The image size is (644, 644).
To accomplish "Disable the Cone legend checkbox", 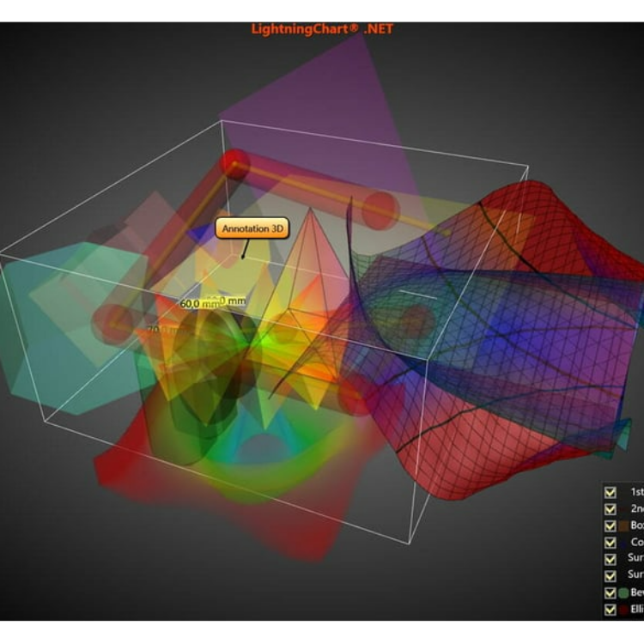I will tap(611, 542).
